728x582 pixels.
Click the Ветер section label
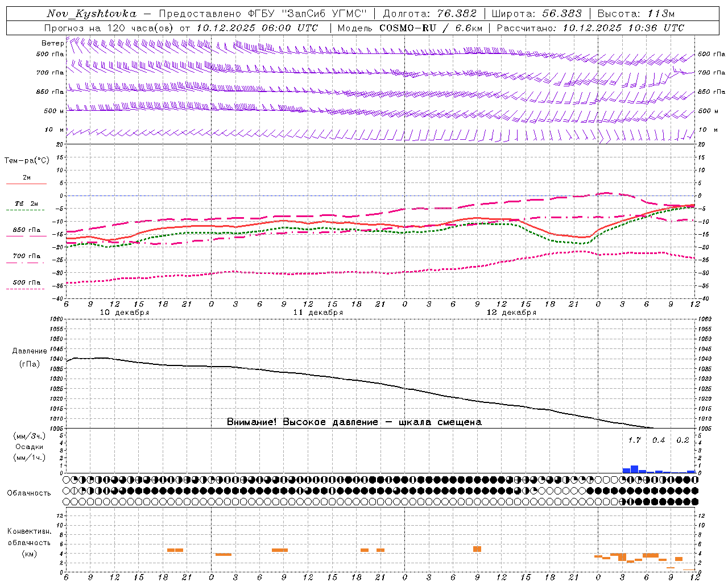point(52,43)
